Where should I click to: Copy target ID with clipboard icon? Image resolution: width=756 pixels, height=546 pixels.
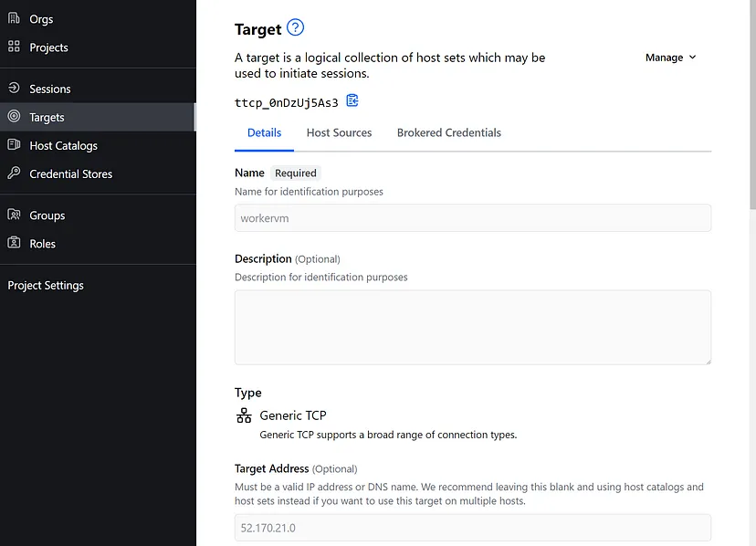(x=352, y=101)
